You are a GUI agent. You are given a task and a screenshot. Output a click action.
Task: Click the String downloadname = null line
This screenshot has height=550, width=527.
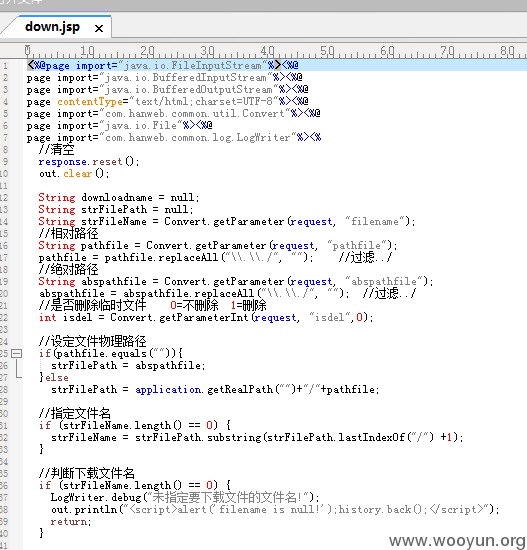tap(119, 197)
